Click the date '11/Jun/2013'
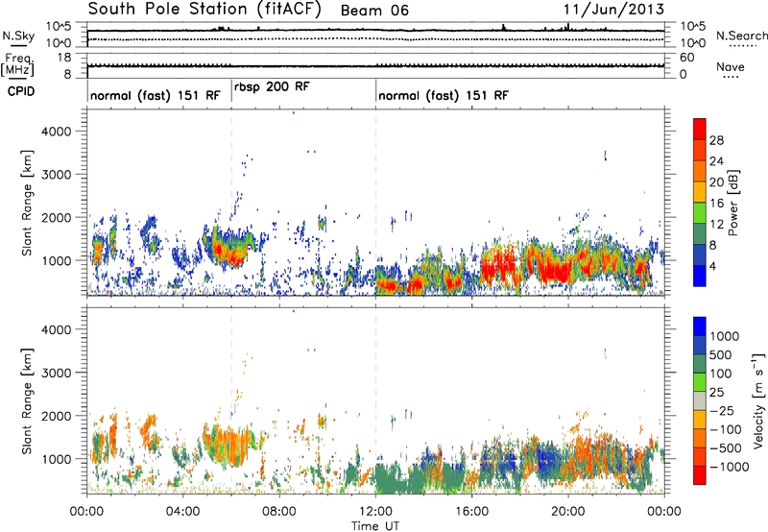The height and width of the screenshot is (532, 768). (x=613, y=9)
